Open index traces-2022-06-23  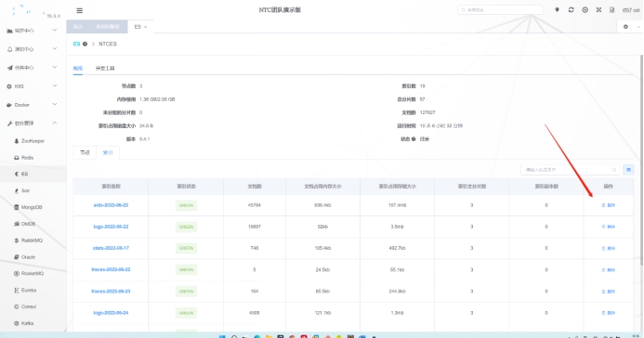[x=111, y=292]
